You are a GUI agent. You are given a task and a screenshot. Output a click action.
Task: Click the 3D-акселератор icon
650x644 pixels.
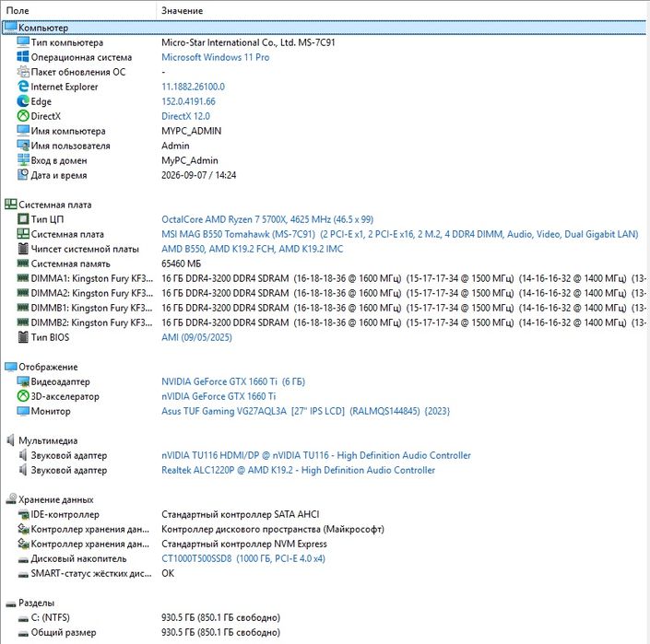pyautogui.click(x=23, y=396)
